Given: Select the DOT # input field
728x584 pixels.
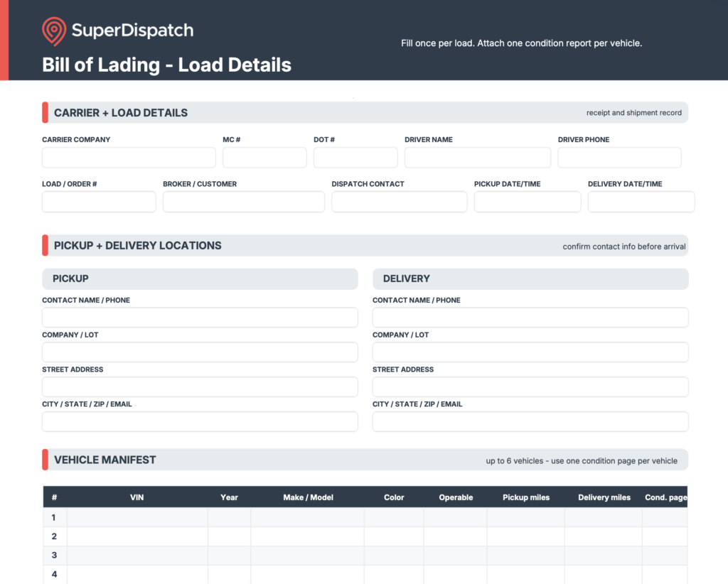Looking at the screenshot, I should 355,158.
